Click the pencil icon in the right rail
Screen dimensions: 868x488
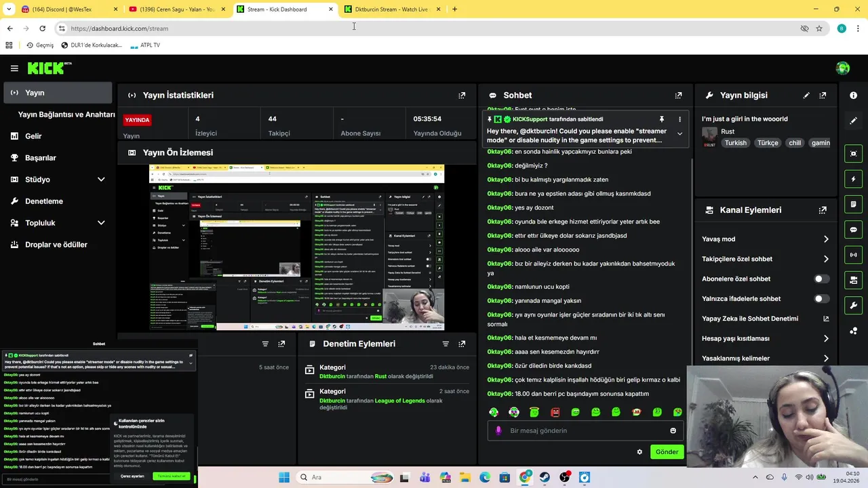(x=853, y=121)
